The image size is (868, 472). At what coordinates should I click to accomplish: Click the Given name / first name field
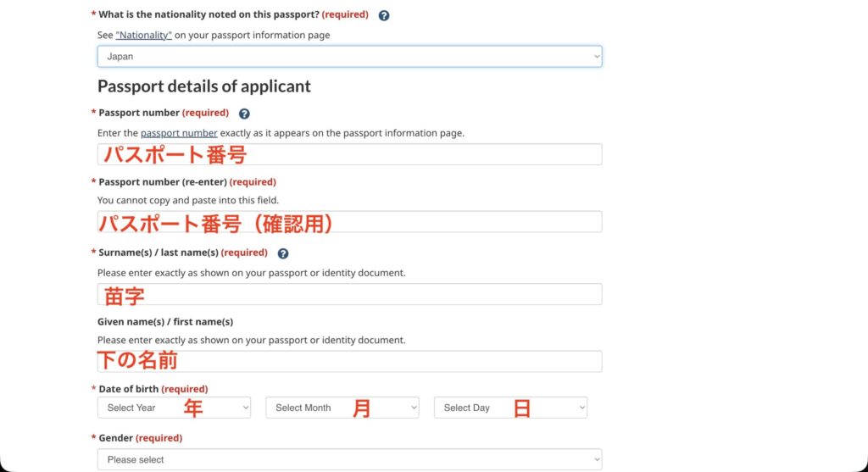349,361
